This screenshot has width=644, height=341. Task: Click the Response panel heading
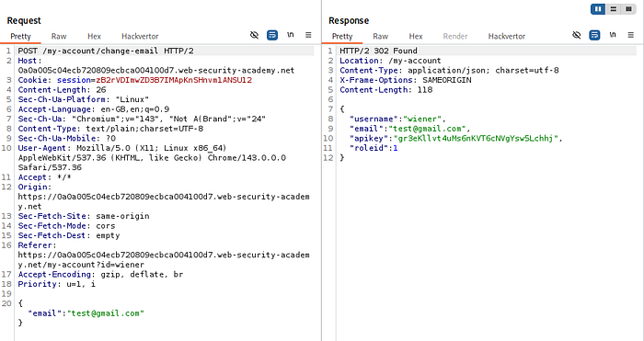point(349,20)
